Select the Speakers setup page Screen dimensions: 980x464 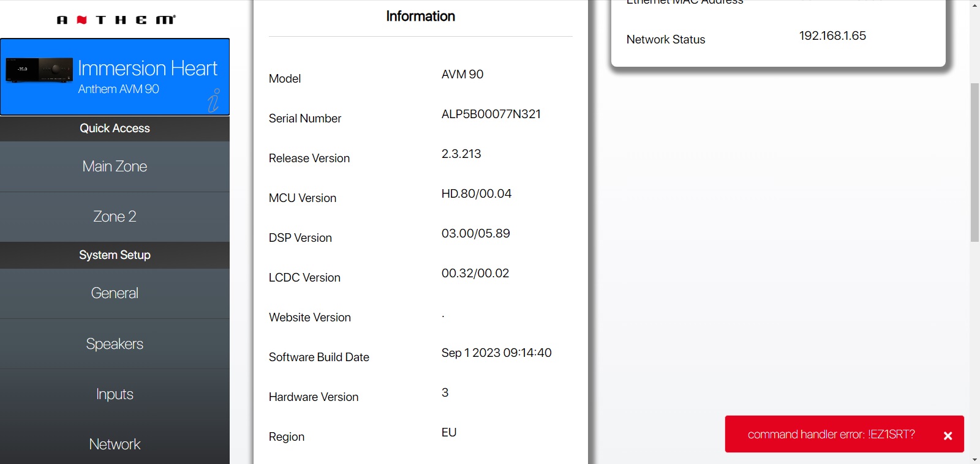pyautogui.click(x=115, y=344)
